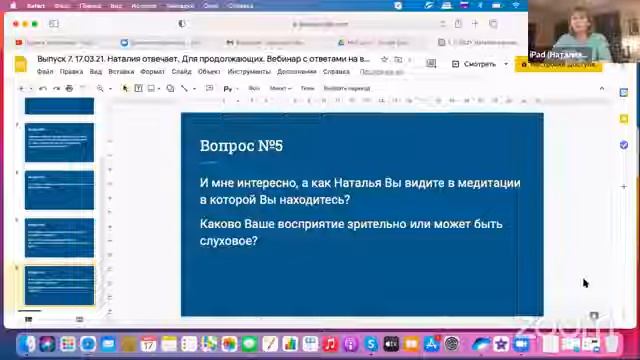Open the Ру input tools selector
The width and height of the screenshot is (640, 360).
[231, 89]
